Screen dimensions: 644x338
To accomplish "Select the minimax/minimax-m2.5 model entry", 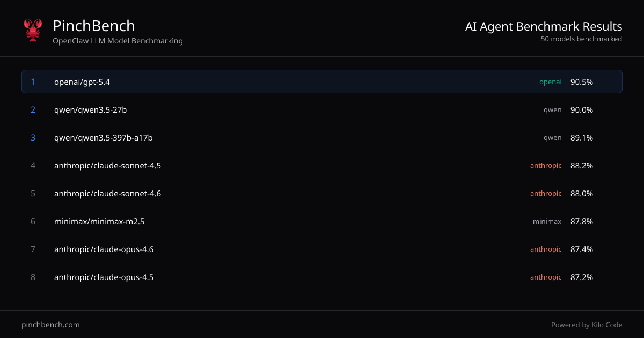I will (99, 222).
